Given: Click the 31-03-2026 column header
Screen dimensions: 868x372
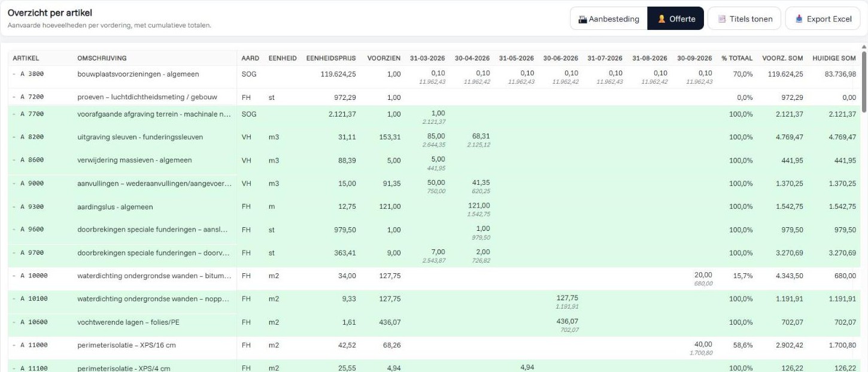Looking at the screenshot, I should (x=427, y=58).
